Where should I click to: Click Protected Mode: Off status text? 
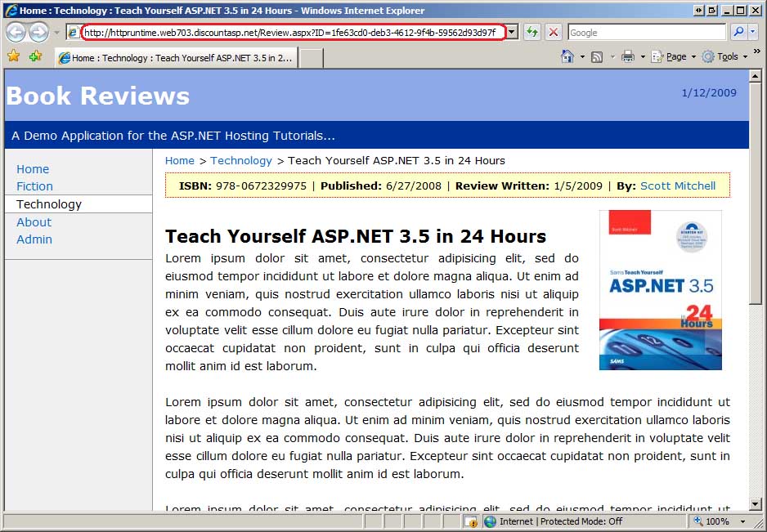coord(581,521)
